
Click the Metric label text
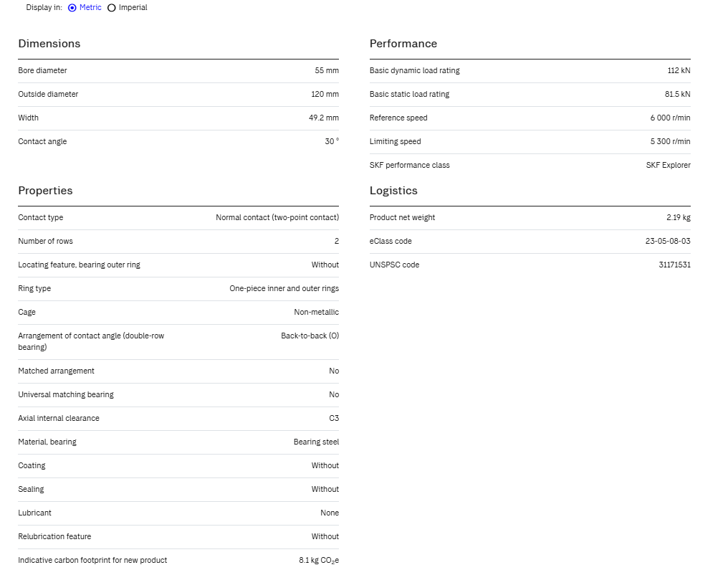coord(90,7)
